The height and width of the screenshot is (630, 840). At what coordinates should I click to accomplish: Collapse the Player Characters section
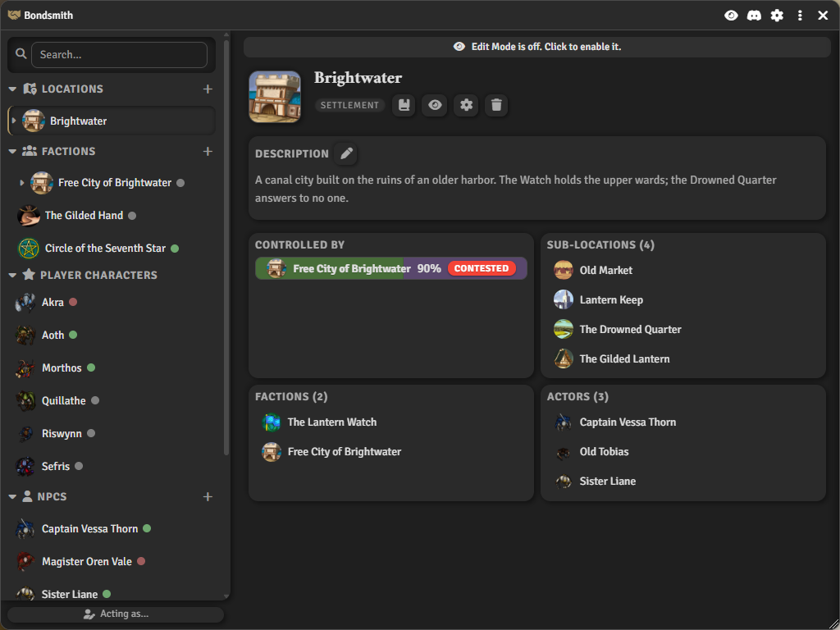tap(13, 276)
